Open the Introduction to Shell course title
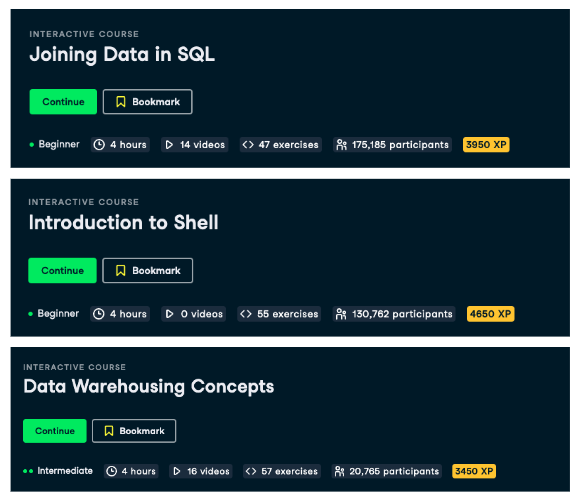Image resolution: width=585 pixels, height=504 pixels. [123, 222]
